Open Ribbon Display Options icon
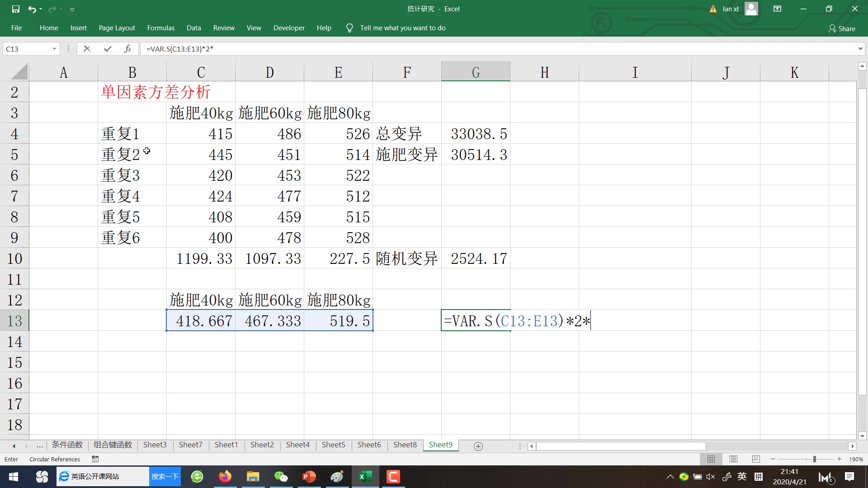This screenshot has width=868, height=488. 777,9
